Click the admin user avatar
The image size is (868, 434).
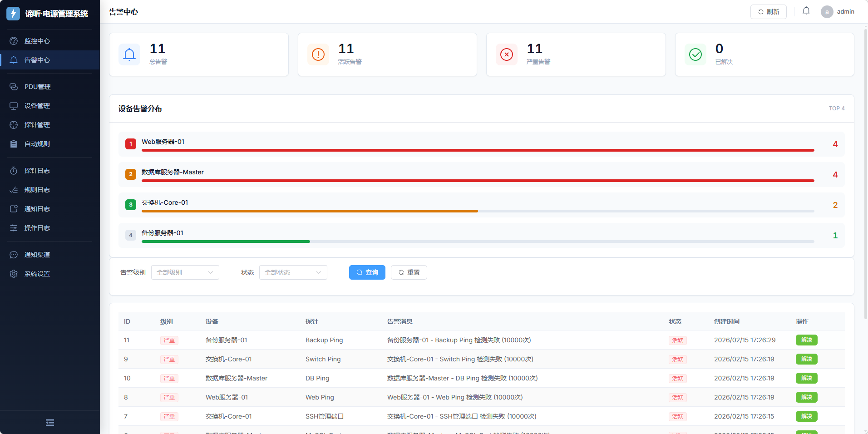[827, 12]
